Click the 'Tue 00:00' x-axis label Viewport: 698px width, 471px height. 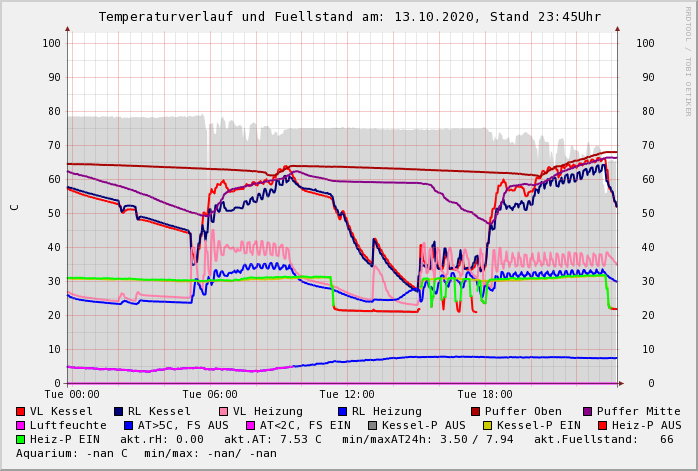pos(72,394)
